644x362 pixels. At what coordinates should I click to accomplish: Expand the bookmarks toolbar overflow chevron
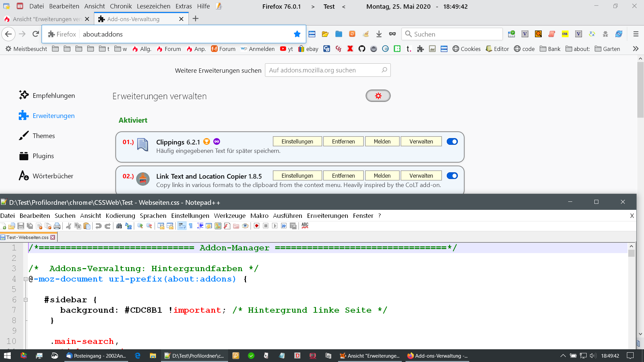point(636,49)
